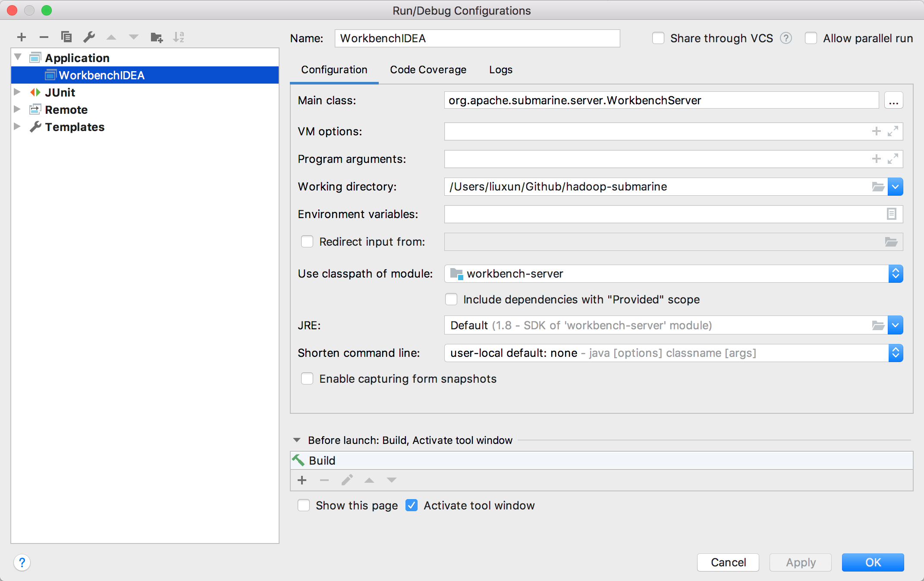
Task: Open Use classpath of module dropdown
Action: tap(895, 274)
